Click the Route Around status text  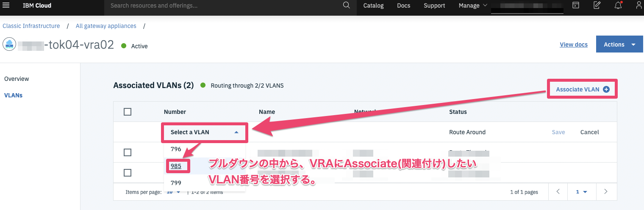(x=467, y=132)
